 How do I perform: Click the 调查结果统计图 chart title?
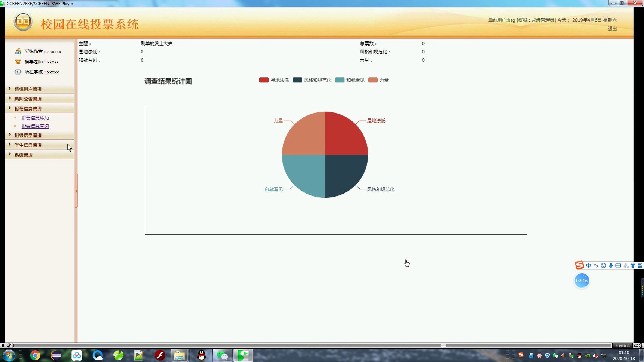168,81
